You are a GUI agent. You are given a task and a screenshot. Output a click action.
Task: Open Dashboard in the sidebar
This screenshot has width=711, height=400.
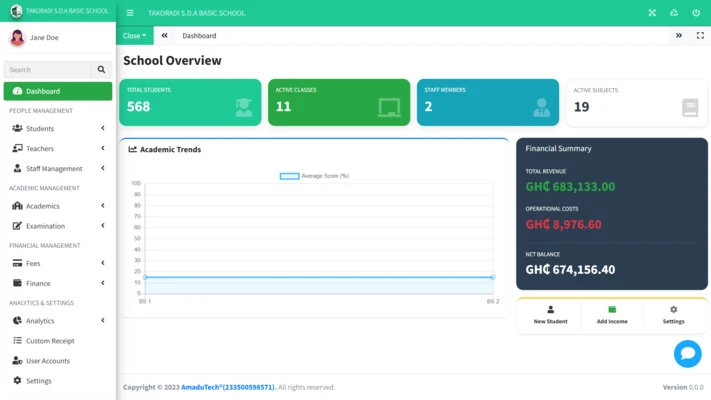(x=58, y=91)
